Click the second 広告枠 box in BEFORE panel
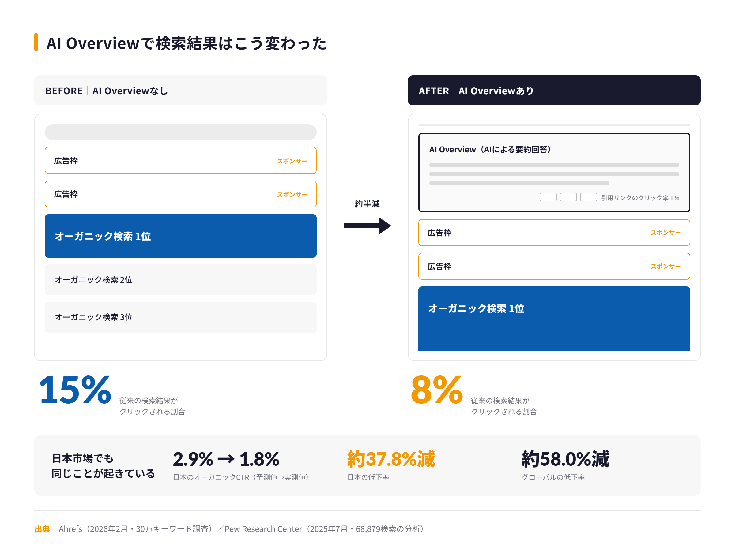 click(180, 194)
